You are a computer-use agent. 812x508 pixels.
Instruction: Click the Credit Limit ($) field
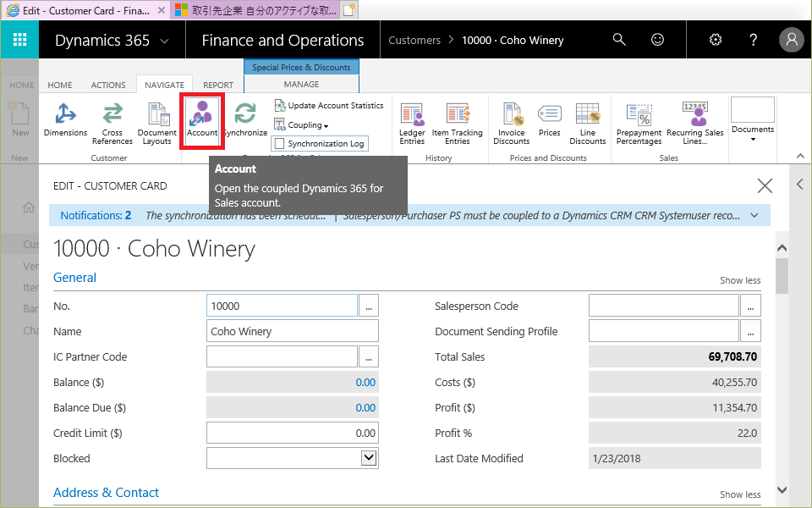(x=293, y=433)
